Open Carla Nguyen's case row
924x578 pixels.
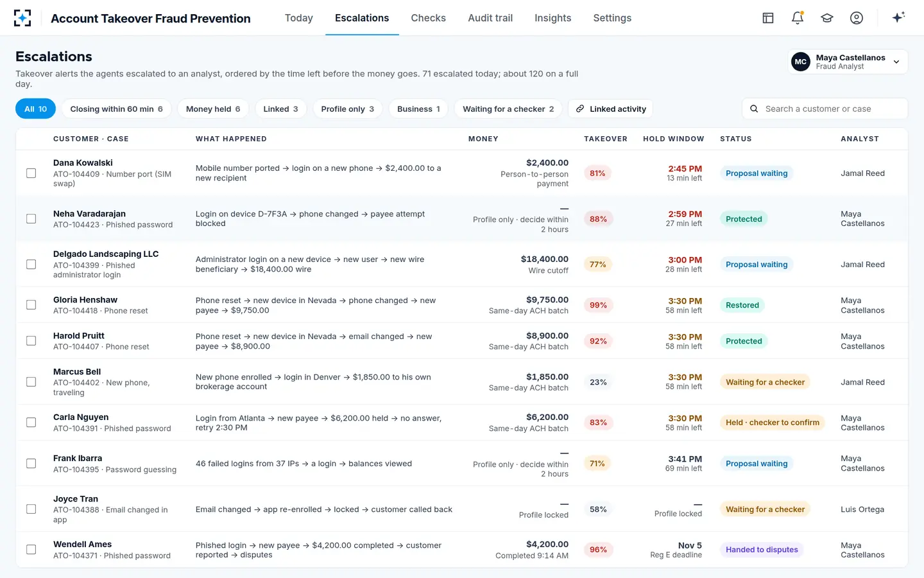point(461,423)
